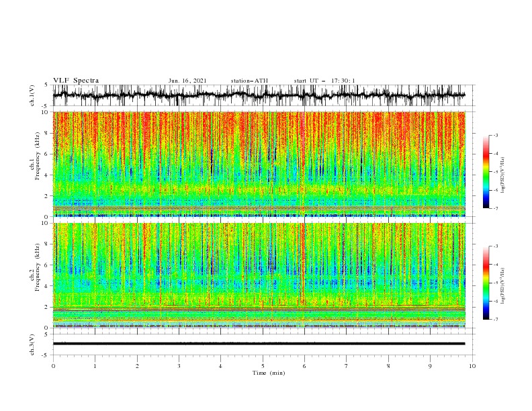The height and width of the screenshot is (411, 532).
Task: Click the 'VLF Spectra' title text
Action: (76, 81)
